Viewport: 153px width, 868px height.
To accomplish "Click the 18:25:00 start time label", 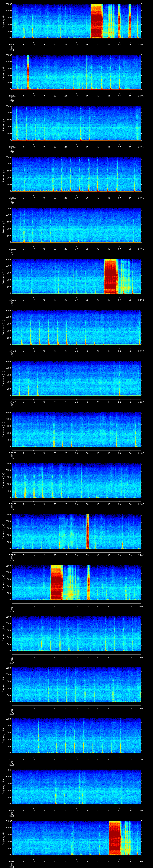I will point(12,198).
